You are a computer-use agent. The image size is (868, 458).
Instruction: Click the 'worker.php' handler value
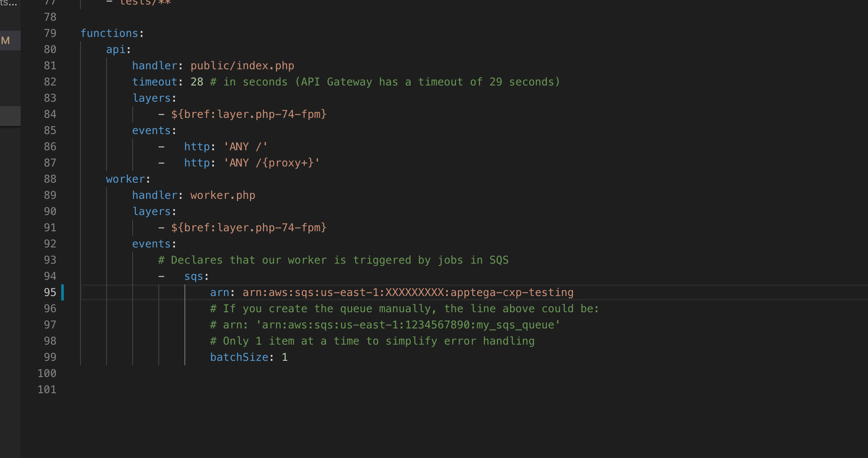(x=222, y=195)
